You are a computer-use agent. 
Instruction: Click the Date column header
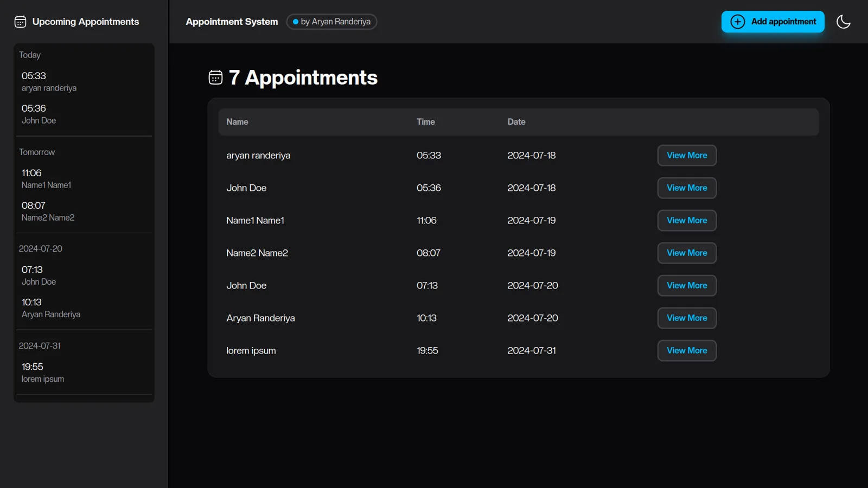tap(516, 122)
